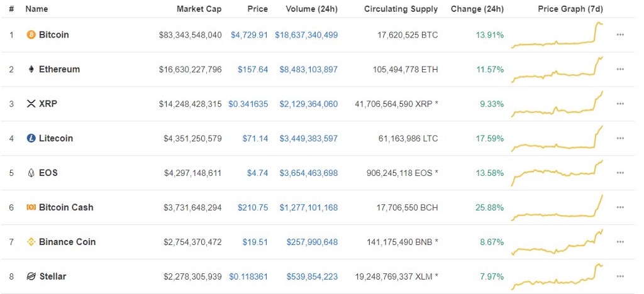The width and height of the screenshot is (644, 294).
Task: Click the Binance Coin logo icon
Action: 31,242
